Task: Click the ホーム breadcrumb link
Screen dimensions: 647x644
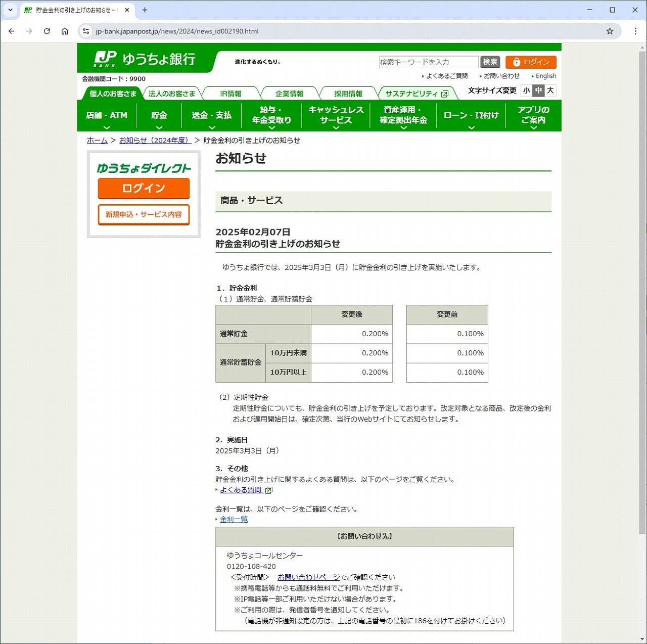Action: click(x=97, y=141)
